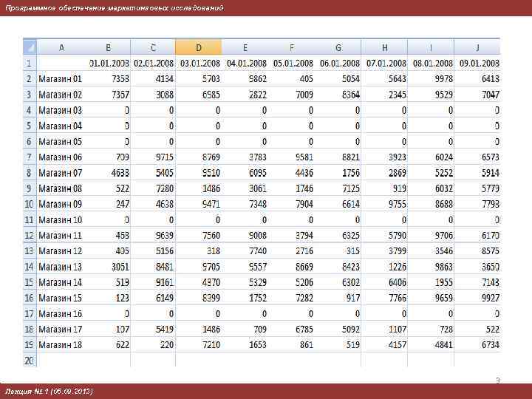The height and width of the screenshot is (399, 532).
Task: Select column G header
Action: [x=338, y=47]
